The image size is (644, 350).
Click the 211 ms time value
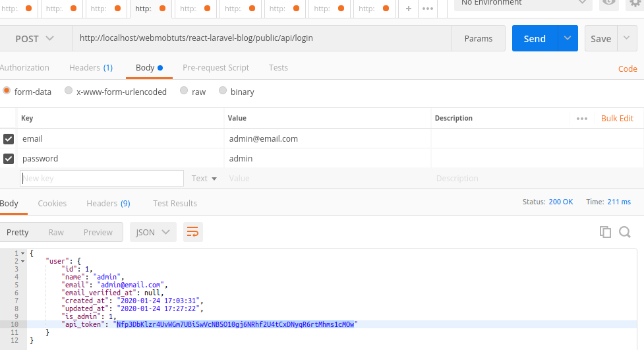click(x=619, y=202)
